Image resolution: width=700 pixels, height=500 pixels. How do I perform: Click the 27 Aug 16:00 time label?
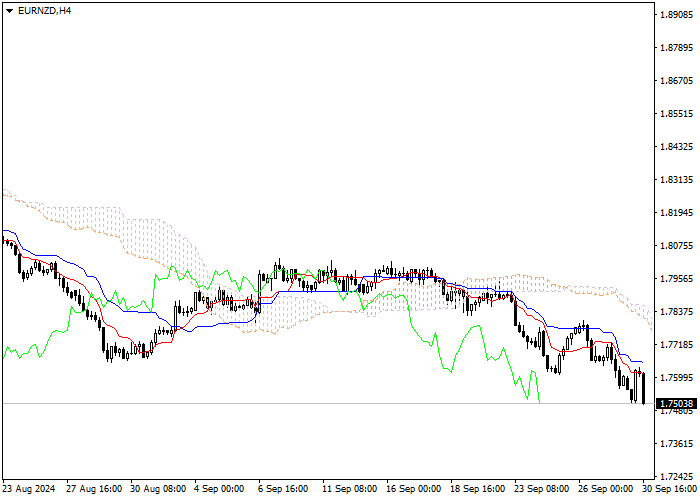coord(94,489)
